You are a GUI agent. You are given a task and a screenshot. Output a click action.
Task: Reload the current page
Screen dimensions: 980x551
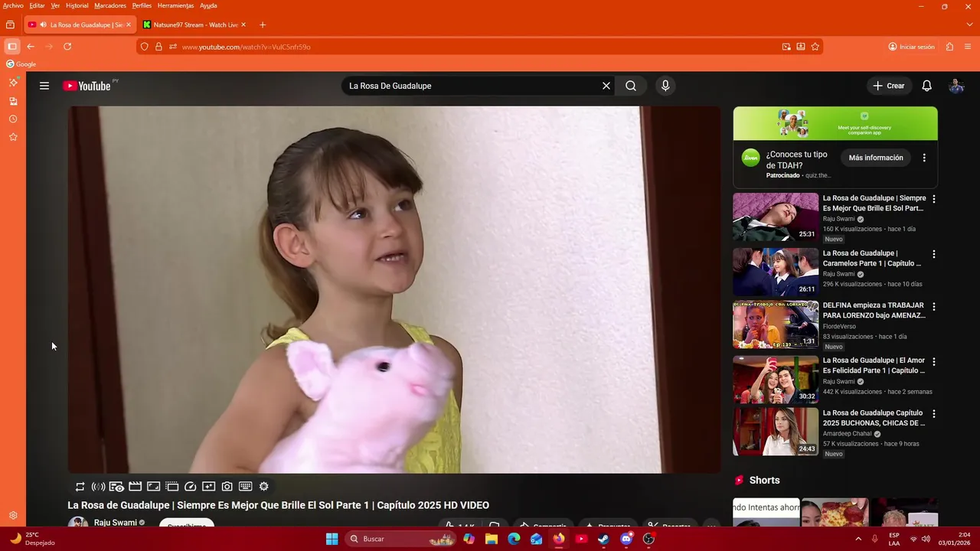(67, 47)
